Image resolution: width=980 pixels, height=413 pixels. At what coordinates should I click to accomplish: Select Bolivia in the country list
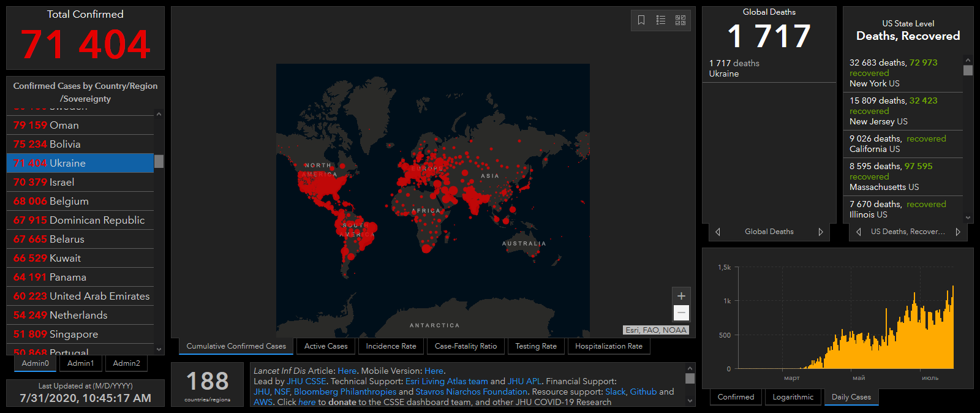(x=80, y=144)
